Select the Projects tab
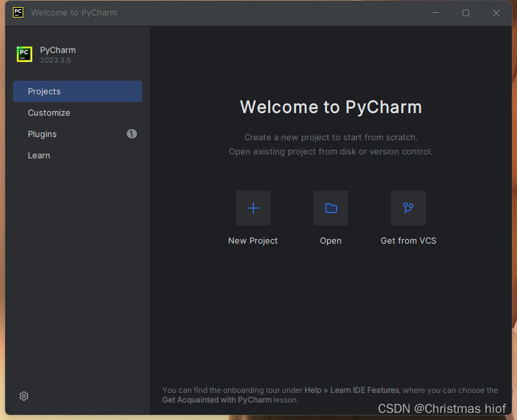Viewport: 517px width, 420px height. point(78,91)
